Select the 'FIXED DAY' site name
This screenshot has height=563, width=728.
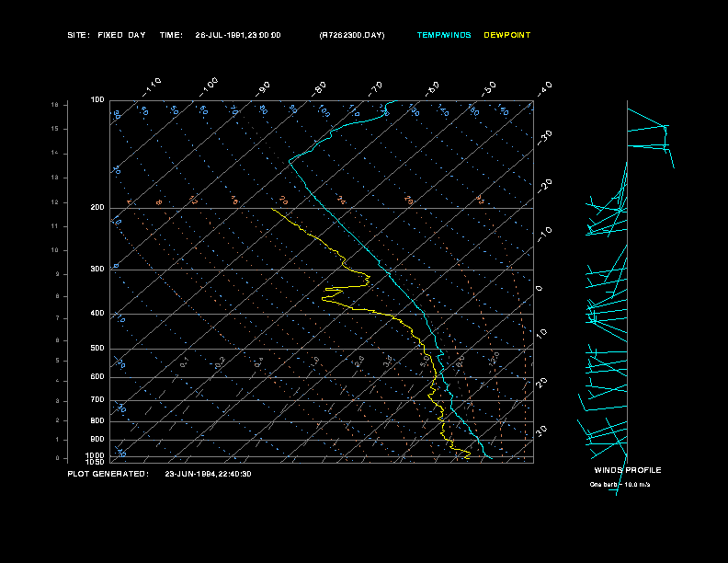click(121, 35)
